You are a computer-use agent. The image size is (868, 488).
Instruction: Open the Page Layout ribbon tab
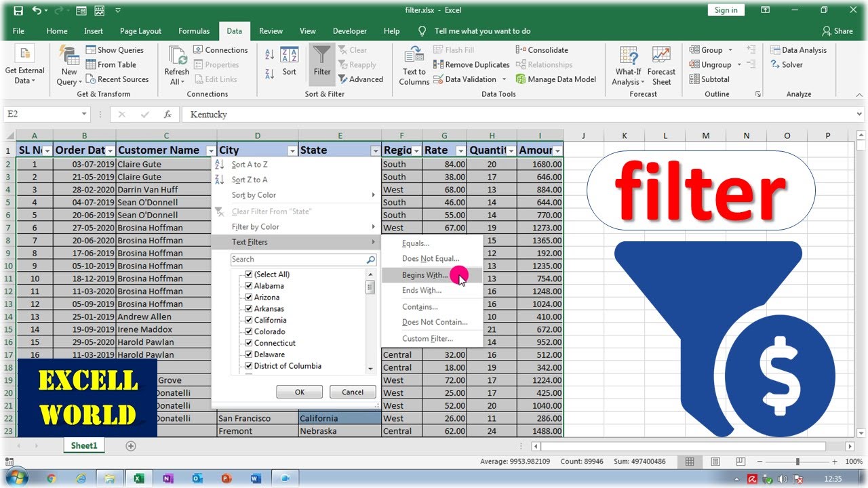pyautogui.click(x=140, y=31)
